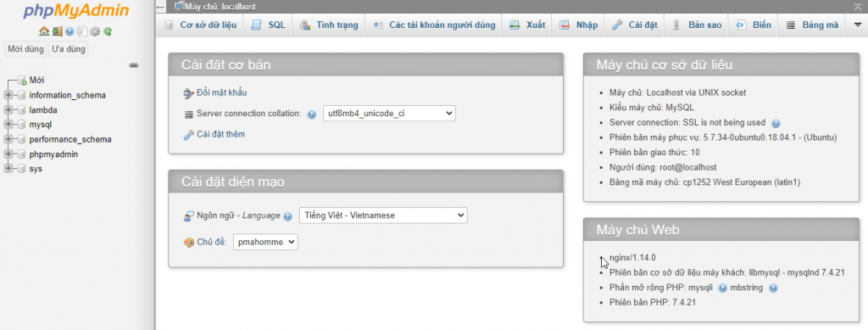
Task: Expand the sys database tree node
Action: 8,168
